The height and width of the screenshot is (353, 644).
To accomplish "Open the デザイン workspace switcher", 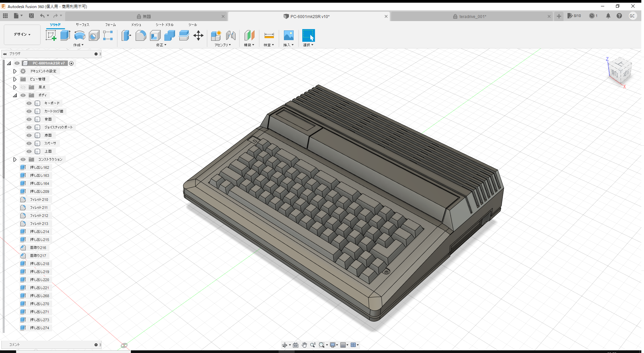I will pyautogui.click(x=22, y=34).
